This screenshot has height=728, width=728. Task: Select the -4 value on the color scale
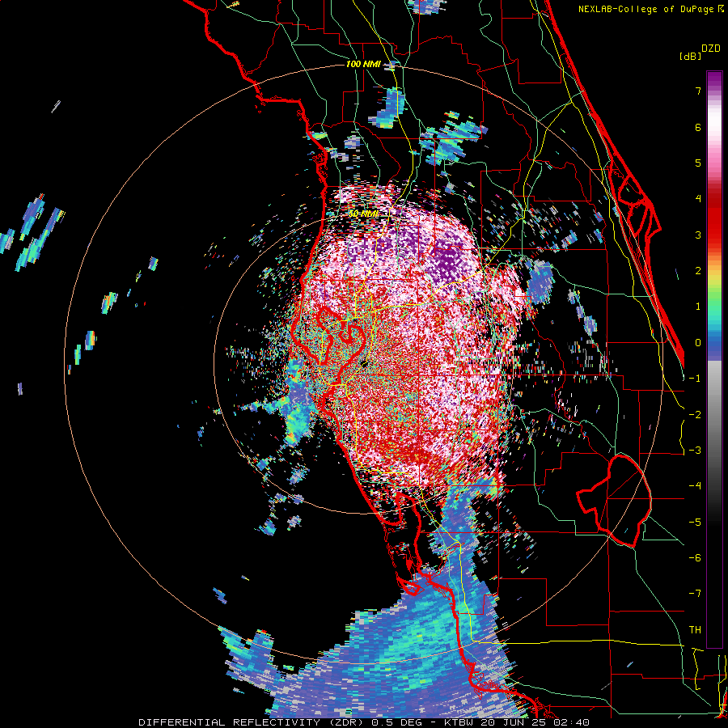(x=695, y=485)
